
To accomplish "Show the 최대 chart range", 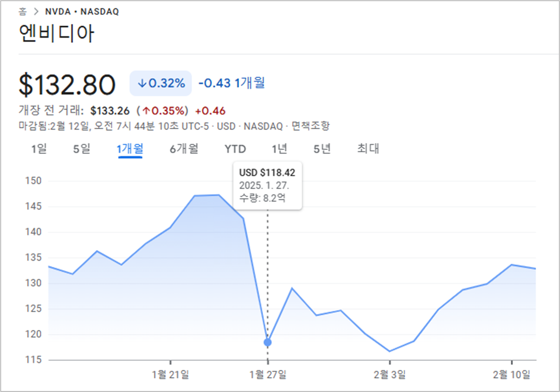I will click(368, 149).
